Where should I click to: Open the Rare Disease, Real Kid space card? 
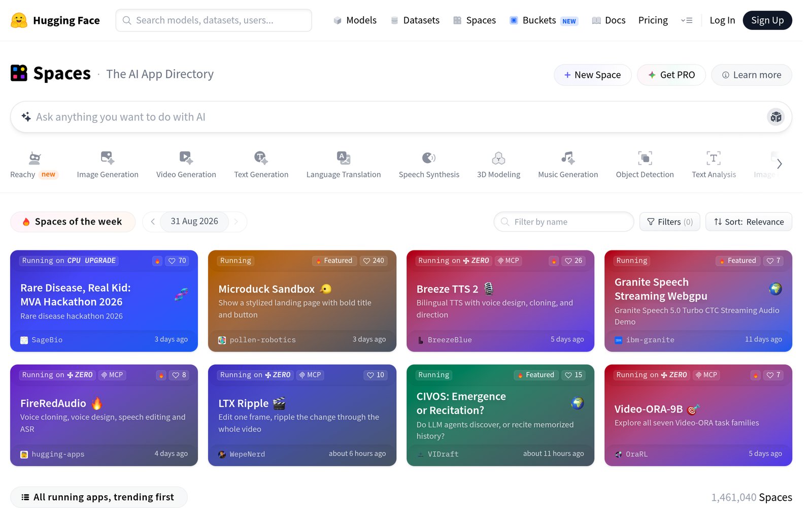pos(104,301)
